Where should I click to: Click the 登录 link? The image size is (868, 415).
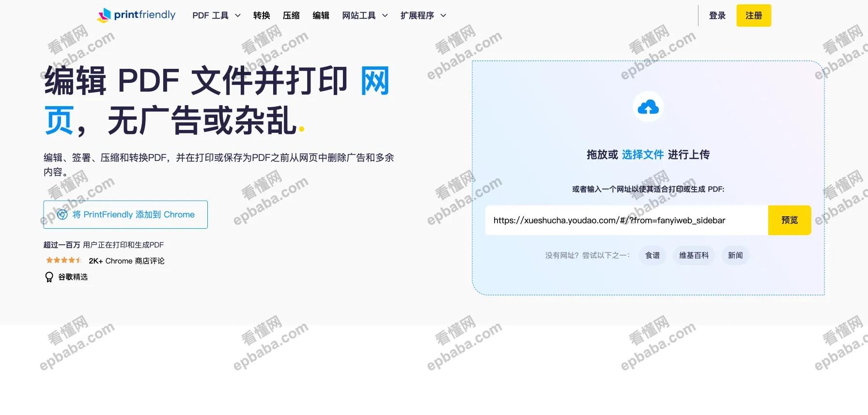[x=717, y=16]
